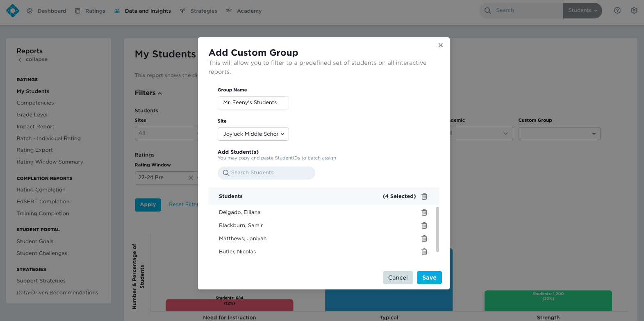The height and width of the screenshot is (321, 644).
Task: Remove Blackburn, Samir using trash icon
Action: (424, 225)
